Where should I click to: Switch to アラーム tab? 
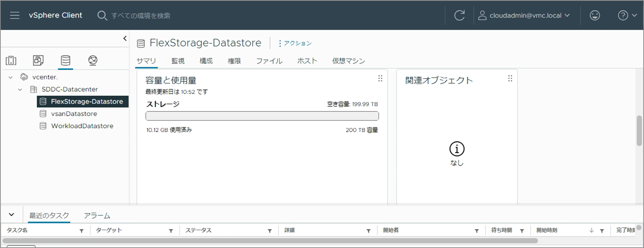[97, 215]
